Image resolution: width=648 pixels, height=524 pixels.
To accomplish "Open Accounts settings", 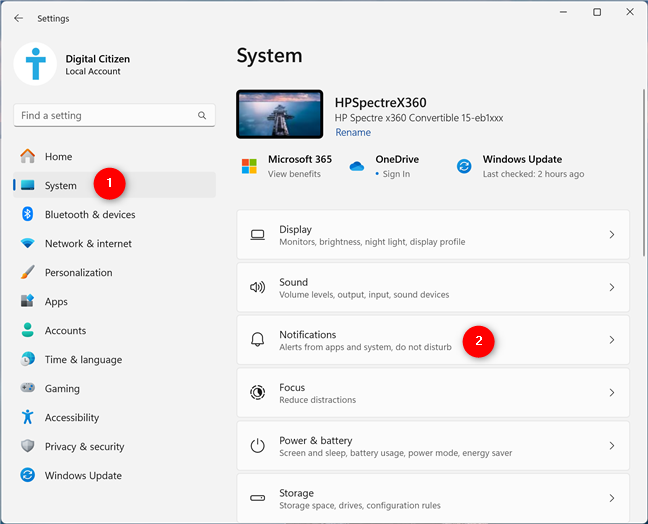I will click(65, 330).
